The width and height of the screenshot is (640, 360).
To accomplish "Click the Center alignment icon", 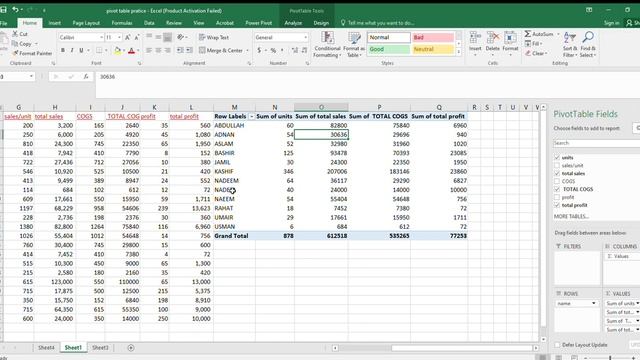I will (x=158, y=50).
